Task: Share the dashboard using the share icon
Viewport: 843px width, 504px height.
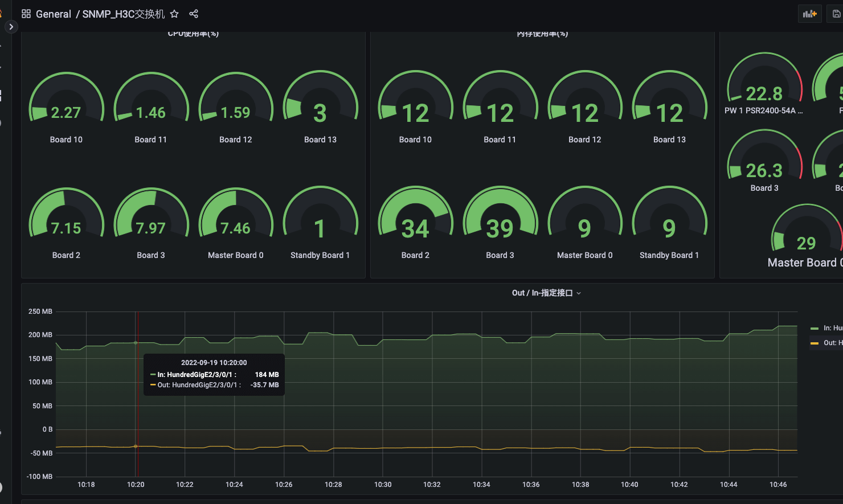Action: [194, 14]
